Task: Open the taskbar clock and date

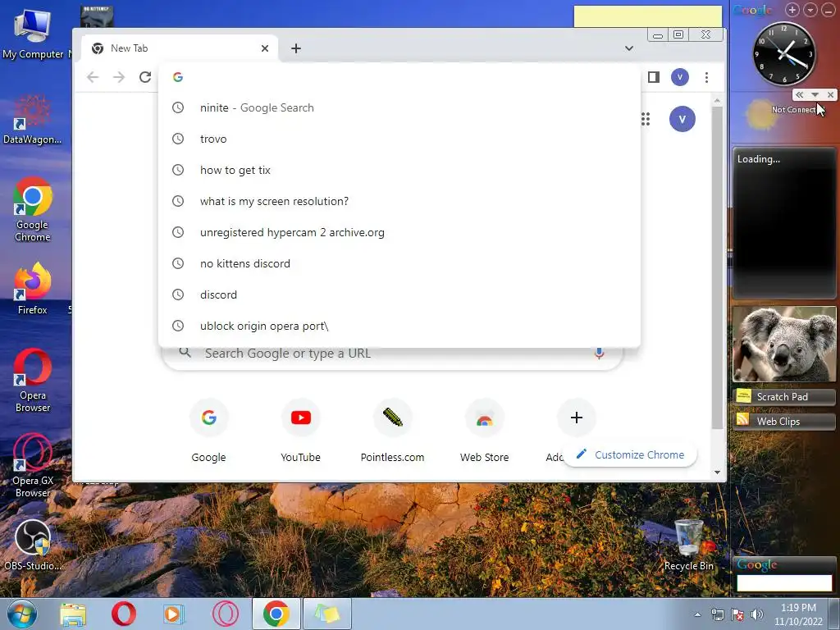Action: (x=798, y=614)
